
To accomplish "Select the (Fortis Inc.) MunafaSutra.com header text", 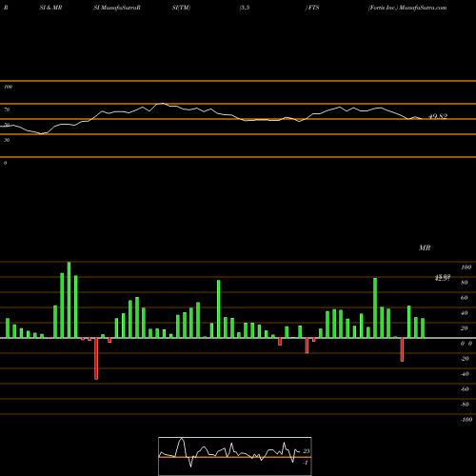I will coord(407,8).
